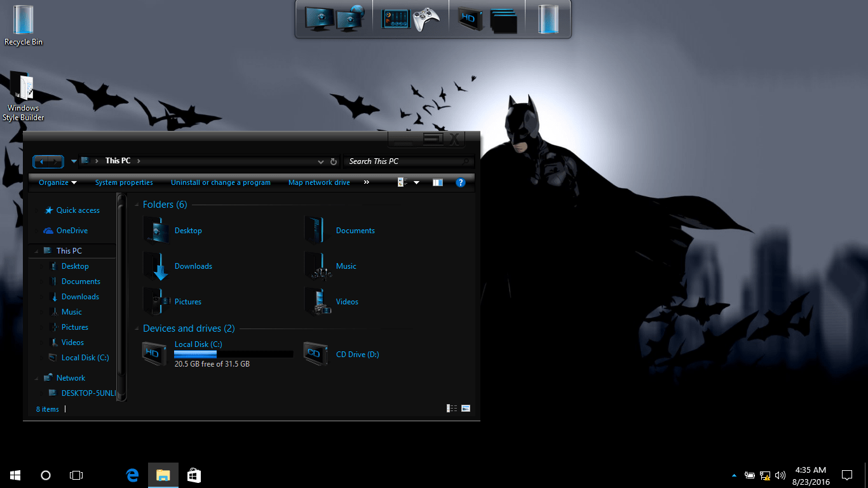
Task: Select the Music folder icon in This PC
Action: [x=316, y=266]
